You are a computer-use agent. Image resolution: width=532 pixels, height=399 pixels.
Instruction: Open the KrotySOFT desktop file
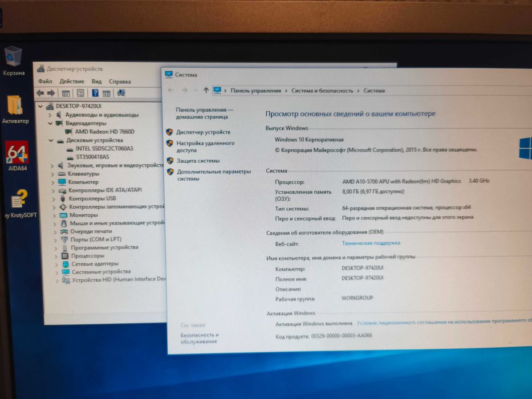pos(20,203)
